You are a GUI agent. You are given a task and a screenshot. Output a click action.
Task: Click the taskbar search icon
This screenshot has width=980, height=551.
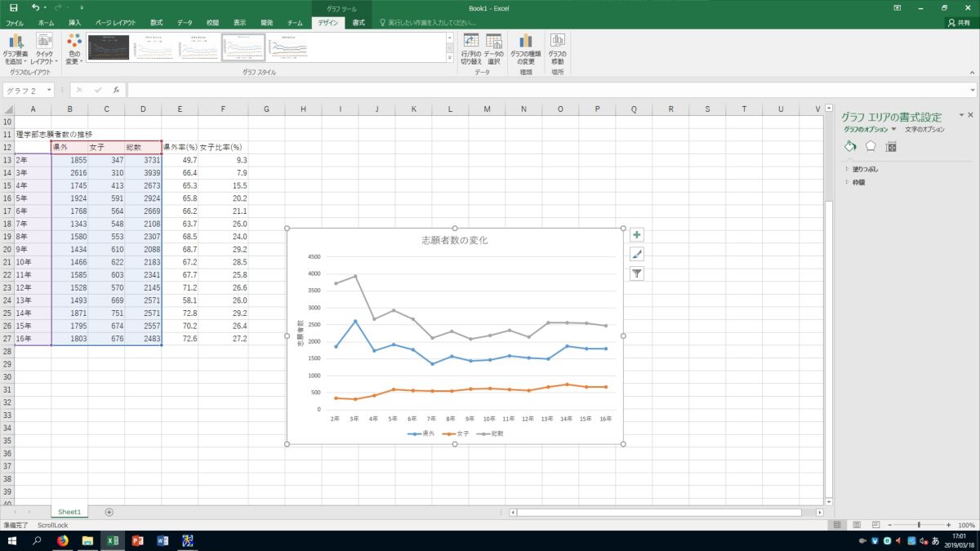coord(37,540)
